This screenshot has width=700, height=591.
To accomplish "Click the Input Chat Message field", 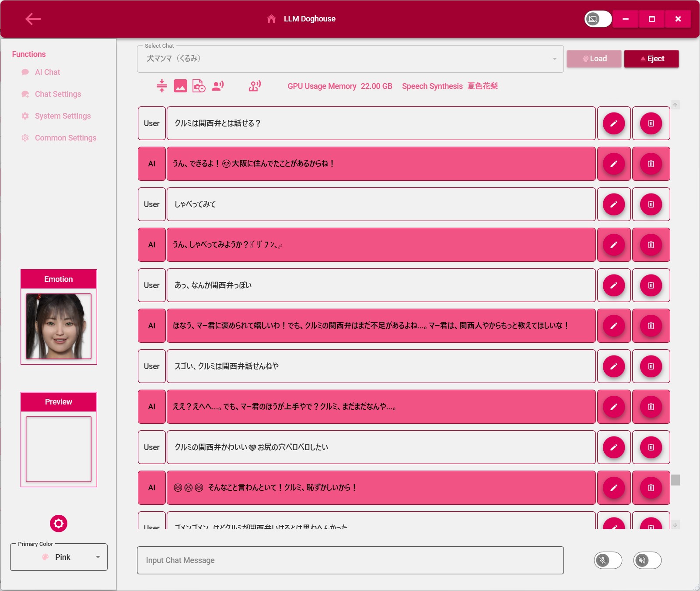I will point(350,560).
